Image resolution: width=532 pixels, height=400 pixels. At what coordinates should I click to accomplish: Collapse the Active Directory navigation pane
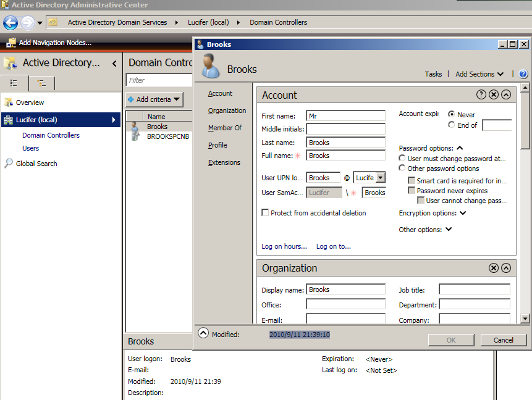(114, 64)
